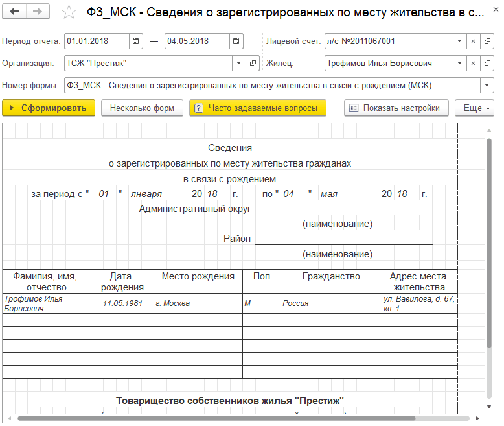Screen dimensions: 504x426
Task: Click the Лицевой счет input field
Action: (x=389, y=41)
